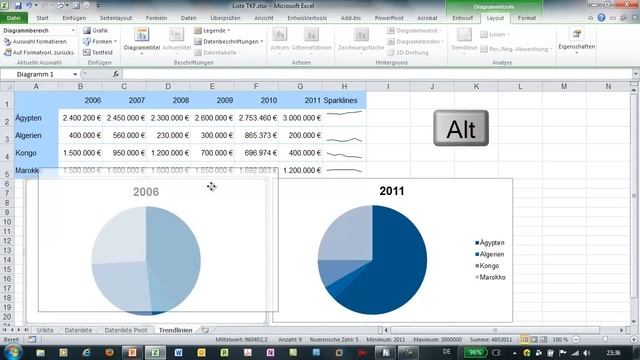Select cell with 3.000.000 €

(x=300, y=118)
